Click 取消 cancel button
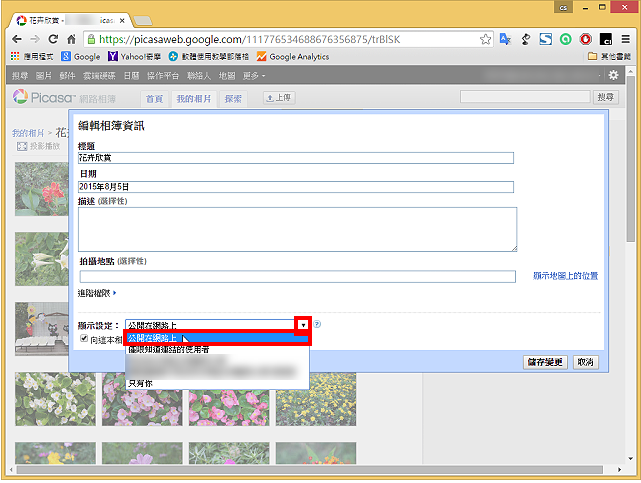Screen dimensions: 641x483 click(x=585, y=362)
